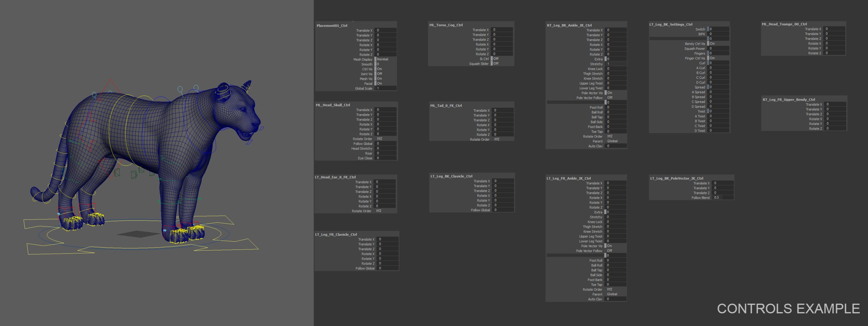Select the ML_Head_Tounge_00_Ctrl panel title
868x326 pixels.
tap(784, 24)
